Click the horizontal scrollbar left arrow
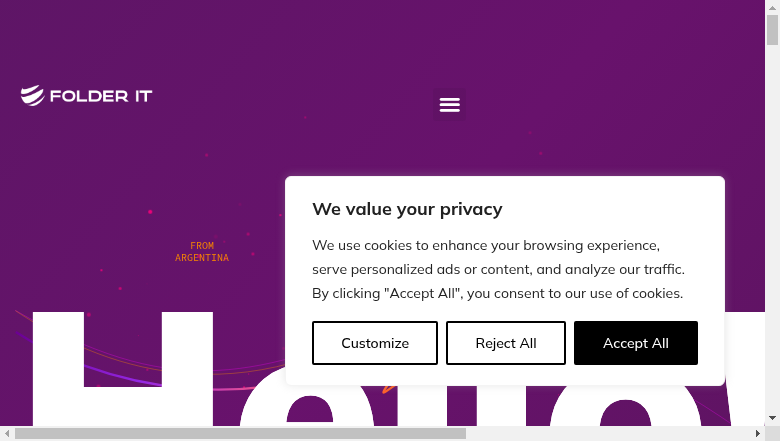 click(7, 434)
